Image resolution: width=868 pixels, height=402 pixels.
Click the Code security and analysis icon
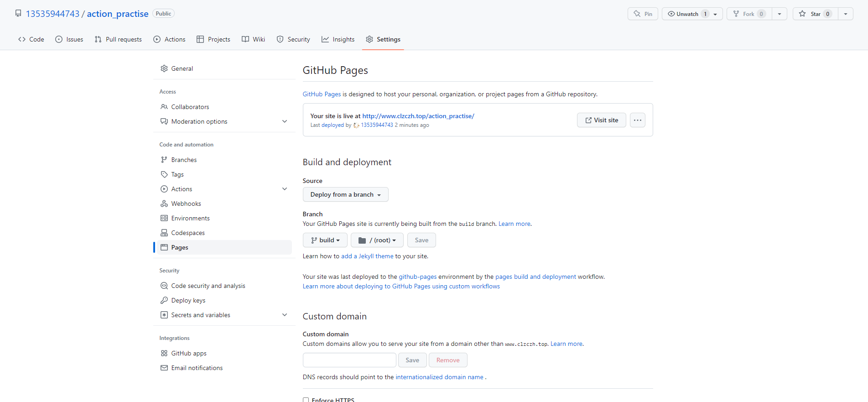[x=164, y=286]
